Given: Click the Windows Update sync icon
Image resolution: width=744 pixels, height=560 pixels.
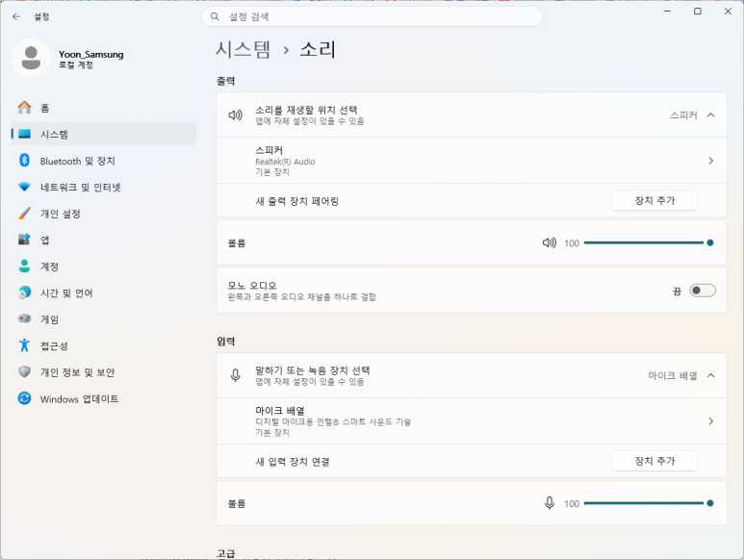Looking at the screenshot, I should pos(25,398).
